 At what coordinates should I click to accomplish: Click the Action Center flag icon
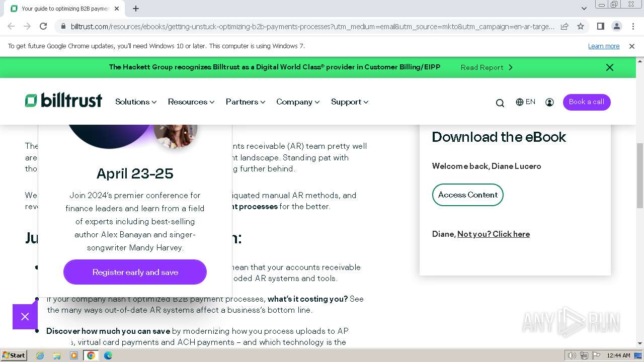pyautogui.click(x=596, y=355)
